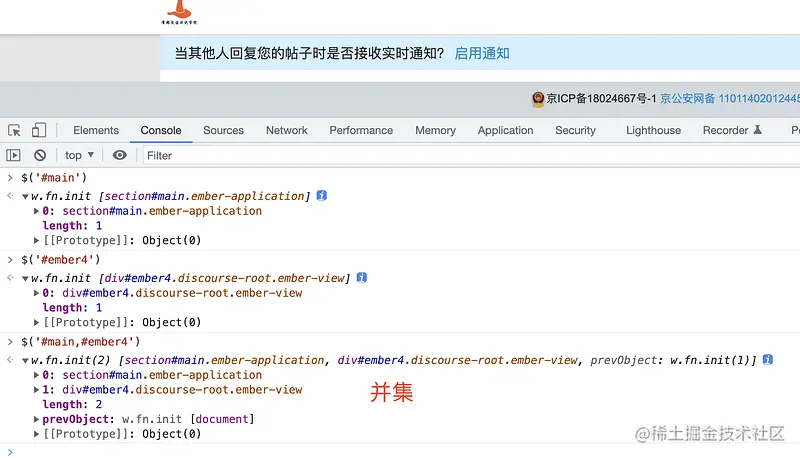Open the Security tab
Screen dimensions: 800x458
click(x=576, y=131)
